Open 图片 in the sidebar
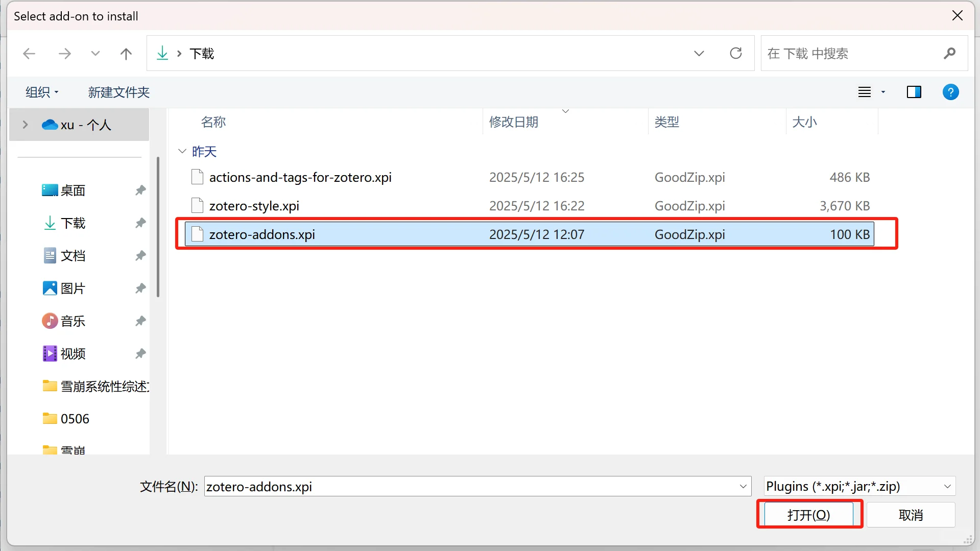980x551 pixels. pyautogui.click(x=73, y=289)
